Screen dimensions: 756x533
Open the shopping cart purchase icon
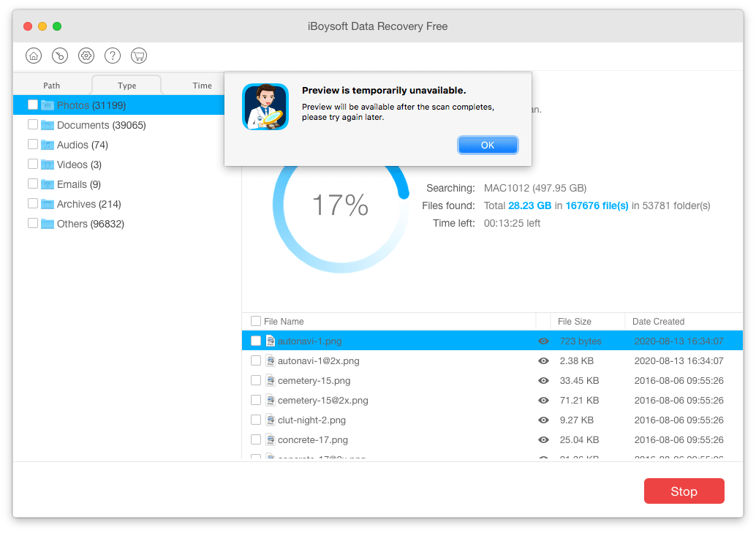pyautogui.click(x=139, y=56)
